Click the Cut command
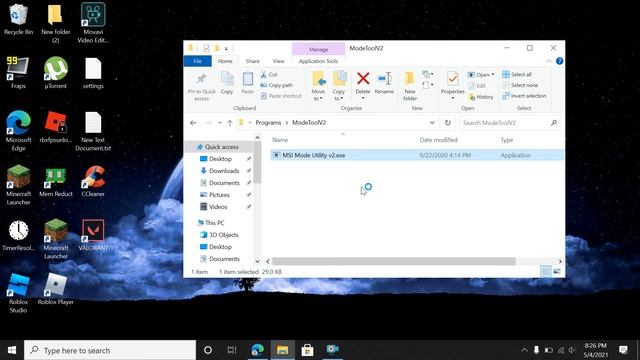640x360 pixels. 269,74
